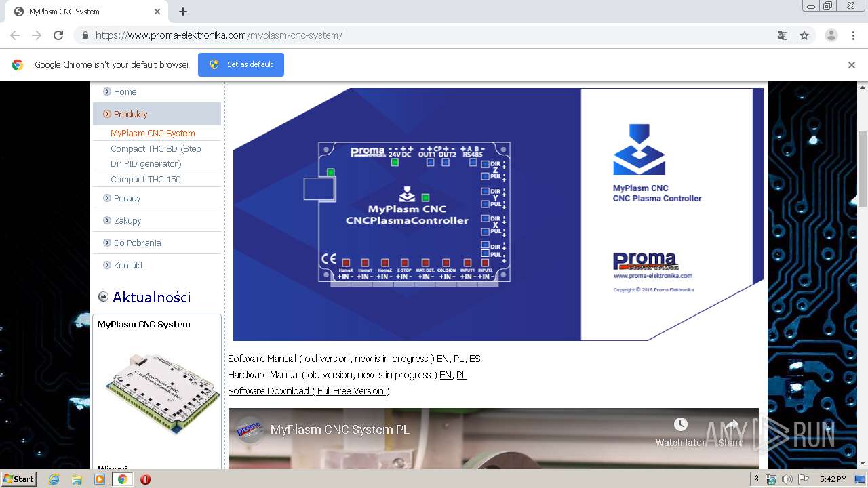Viewport: 868px width, 488px height.
Task: Click the Share icon on video
Action: click(732, 424)
